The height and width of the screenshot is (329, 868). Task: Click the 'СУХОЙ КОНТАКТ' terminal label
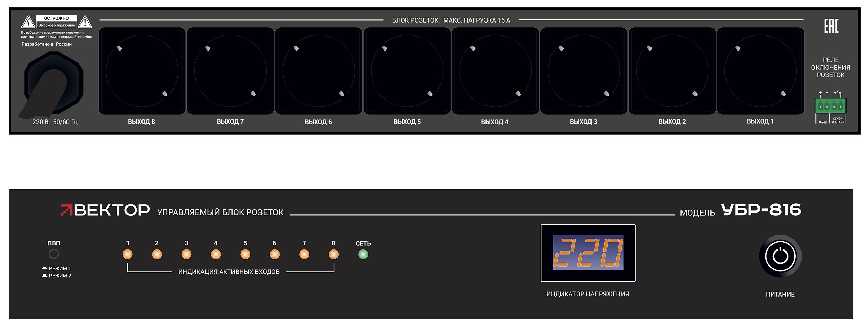838,120
